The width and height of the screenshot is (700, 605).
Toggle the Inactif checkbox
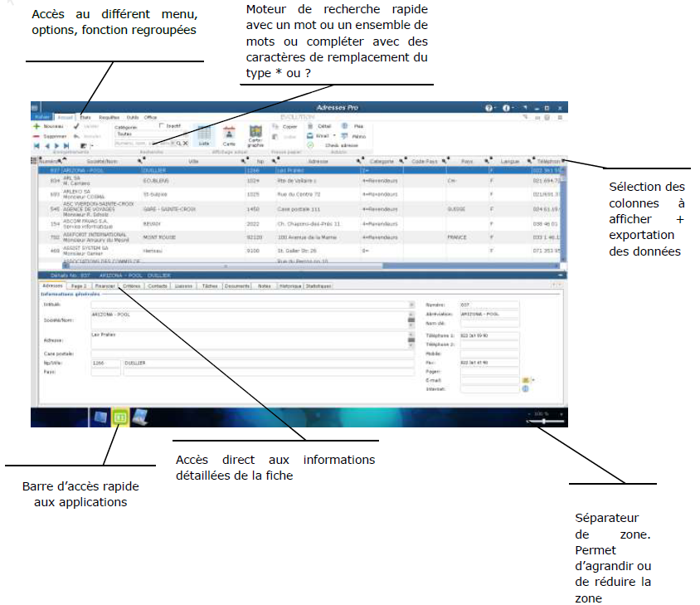pyautogui.click(x=161, y=126)
